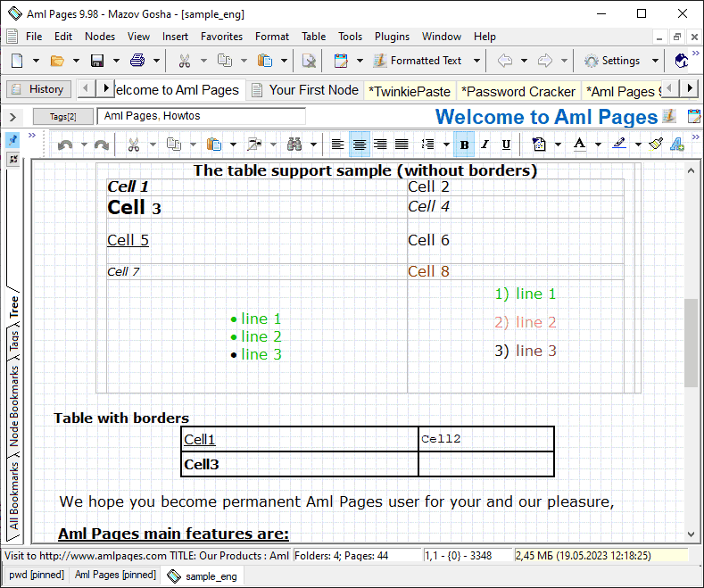The image size is (704, 588).
Task: Open dropdown next to binoculars Find icon
Action: 313,145
